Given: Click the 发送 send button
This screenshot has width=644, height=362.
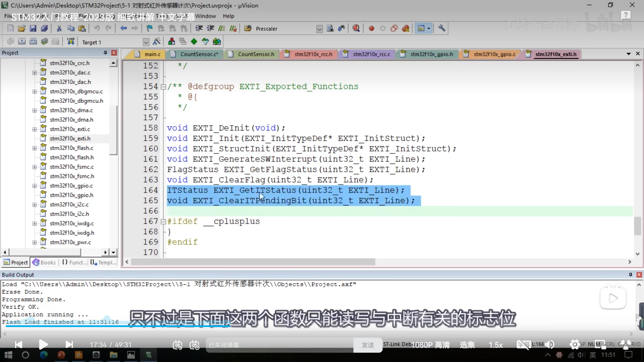Looking at the screenshot, I should [368, 345].
